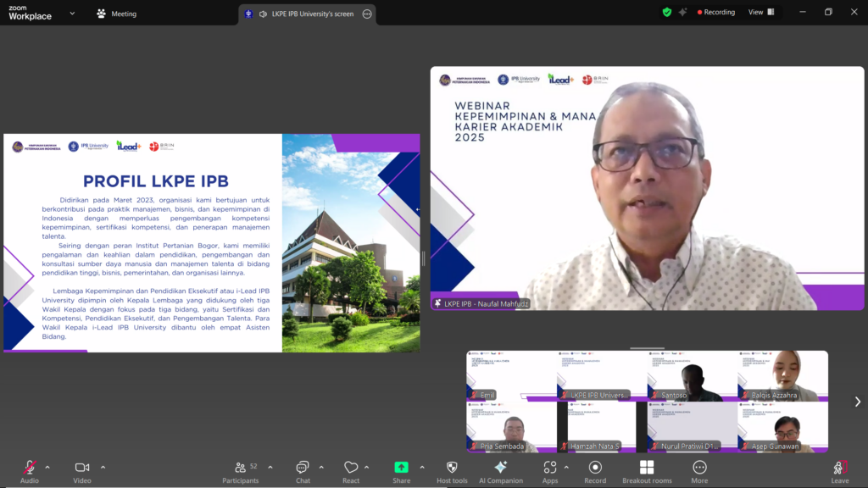Click the muted mic icon on Emil's thumbnail
The width and height of the screenshot is (868, 488).
pyautogui.click(x=474, y=395)
